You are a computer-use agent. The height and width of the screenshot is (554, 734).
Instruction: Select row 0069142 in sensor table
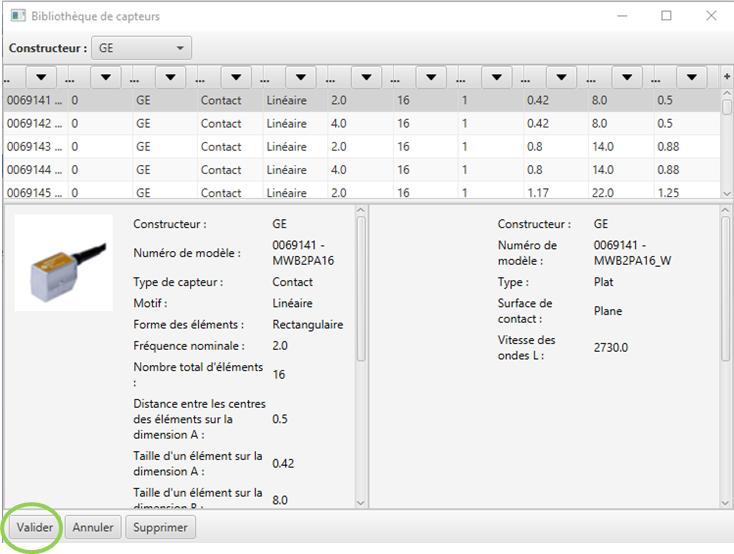tap(361, 124)
